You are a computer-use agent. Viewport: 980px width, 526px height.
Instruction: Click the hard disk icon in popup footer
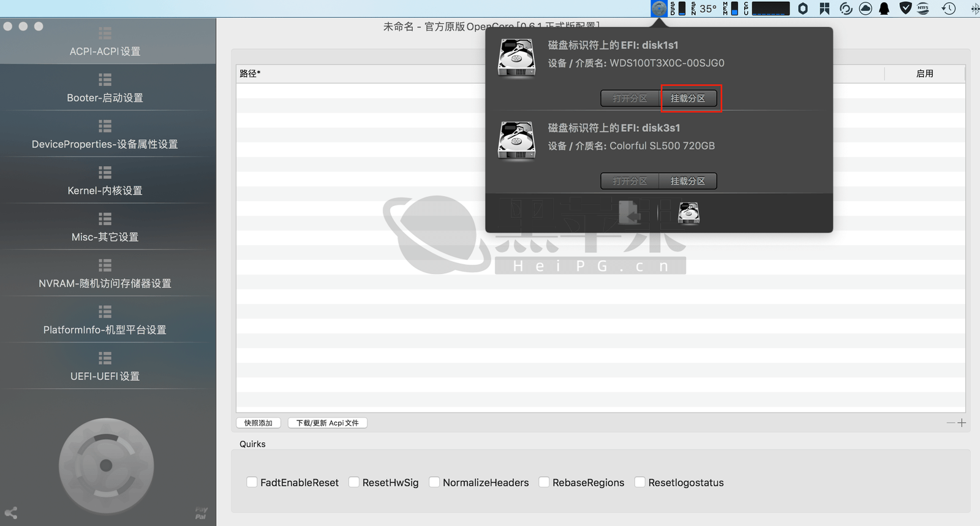[x=688, y=213]
